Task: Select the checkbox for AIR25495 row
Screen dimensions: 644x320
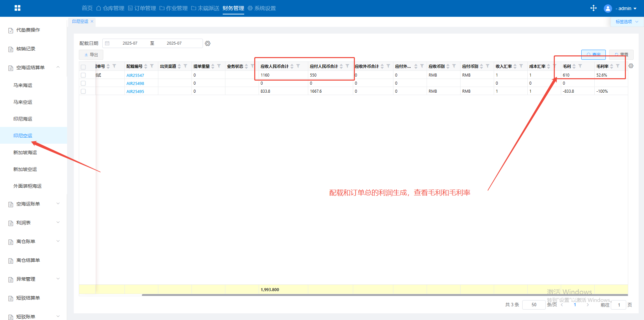Action: pyautogui.click(x=83, y=91)
